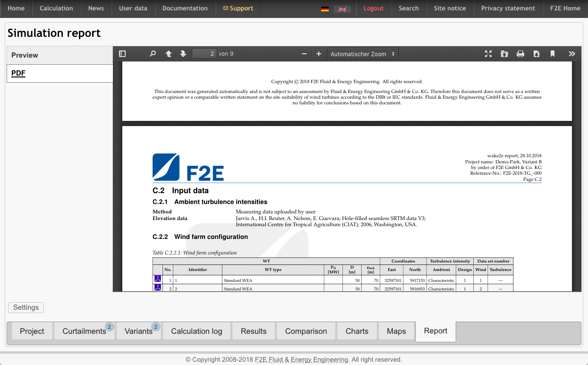Click the Settings button

coord(26,307)
